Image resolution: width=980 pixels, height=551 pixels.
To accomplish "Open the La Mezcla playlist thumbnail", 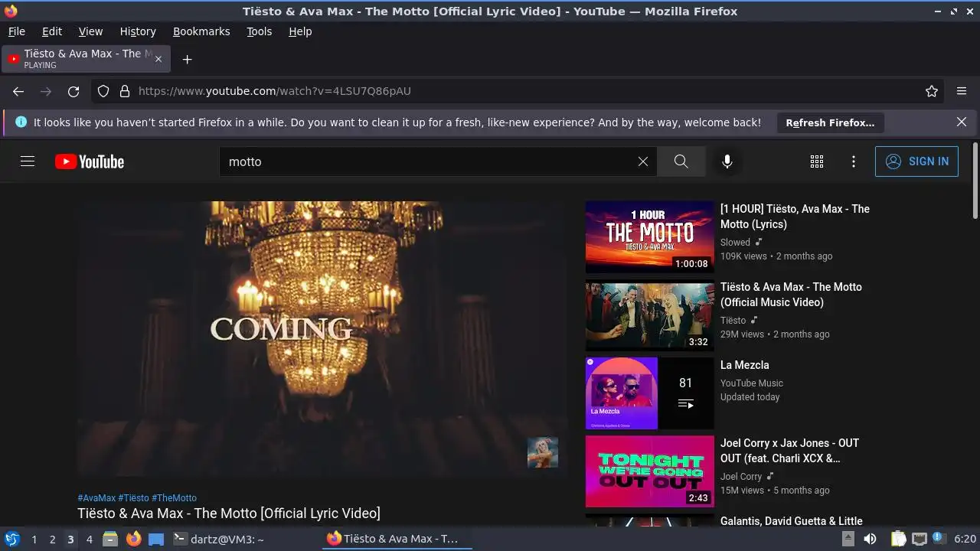I will pos(649,393).
